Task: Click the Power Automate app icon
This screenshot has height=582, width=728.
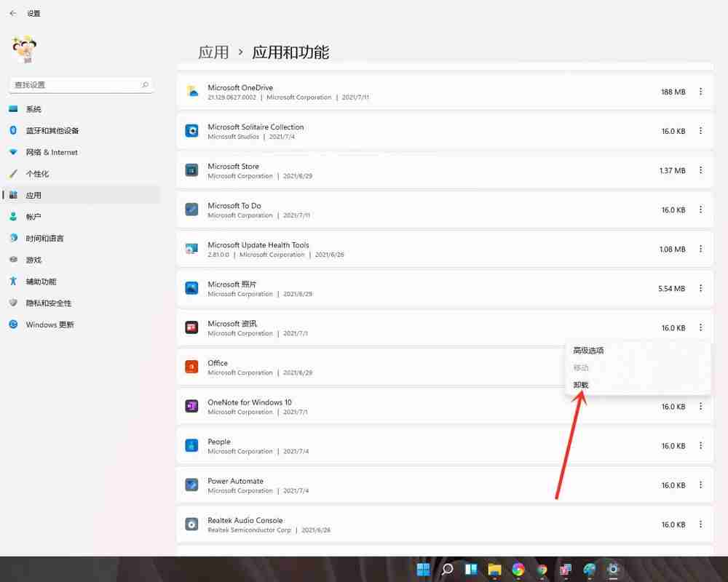Action: pos(191,485)
